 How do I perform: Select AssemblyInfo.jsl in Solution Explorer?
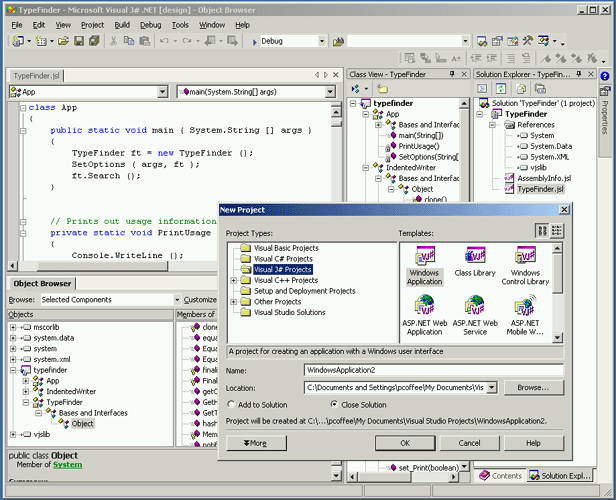pyautogui.click(x=544, y=178)
